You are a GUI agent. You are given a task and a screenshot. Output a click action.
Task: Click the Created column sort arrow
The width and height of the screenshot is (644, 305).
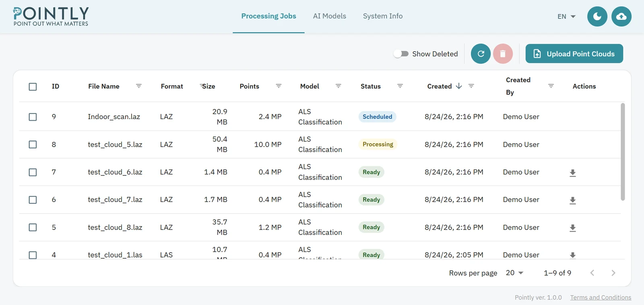459,86
